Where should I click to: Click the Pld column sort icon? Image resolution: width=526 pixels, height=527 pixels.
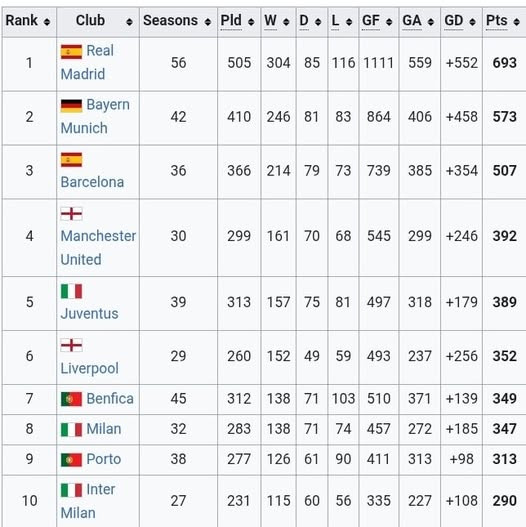point(251,22)
